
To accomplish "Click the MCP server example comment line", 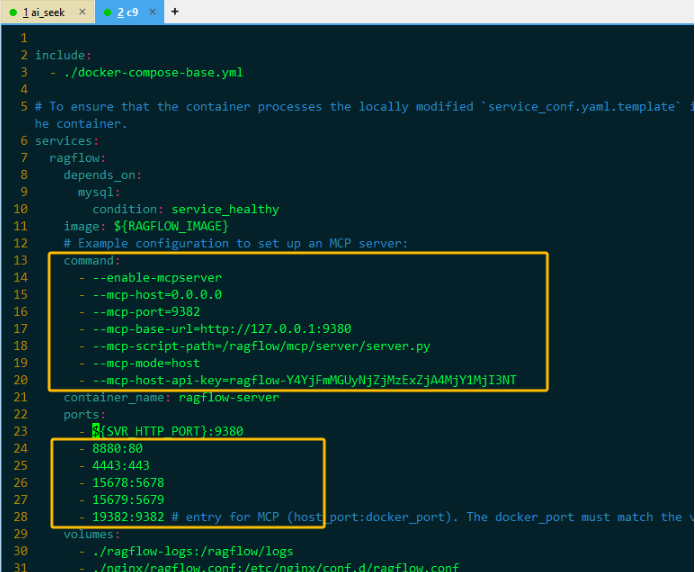I will pyautogui.click(x=235, y=243).
